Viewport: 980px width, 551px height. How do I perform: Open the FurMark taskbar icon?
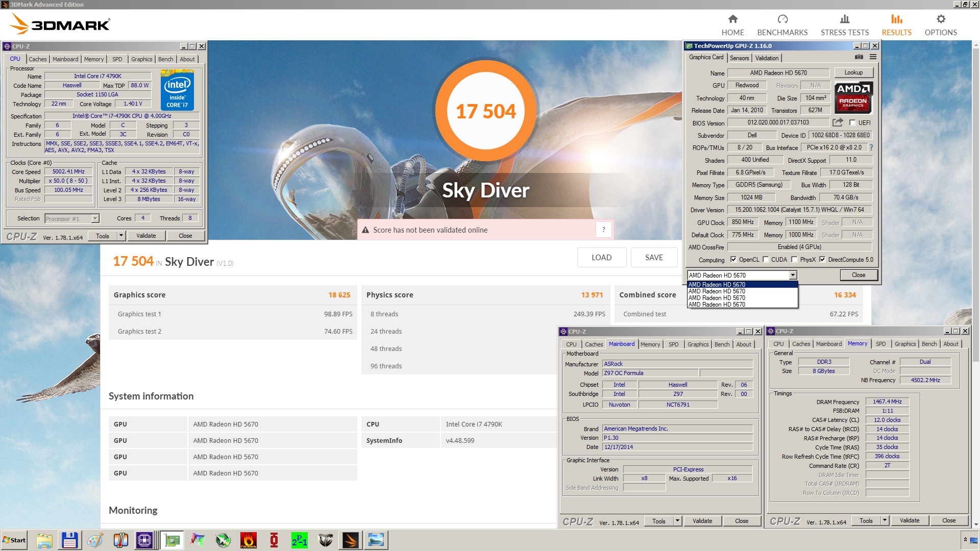pyautogui.click(x=249, y=540)
